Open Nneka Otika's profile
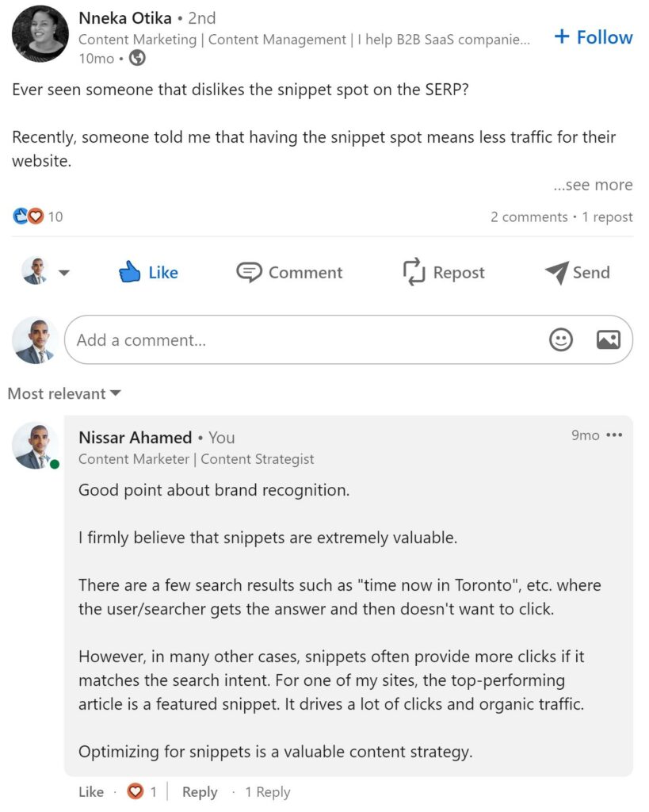This screenshot has height=812, width=649. [125, 17]
